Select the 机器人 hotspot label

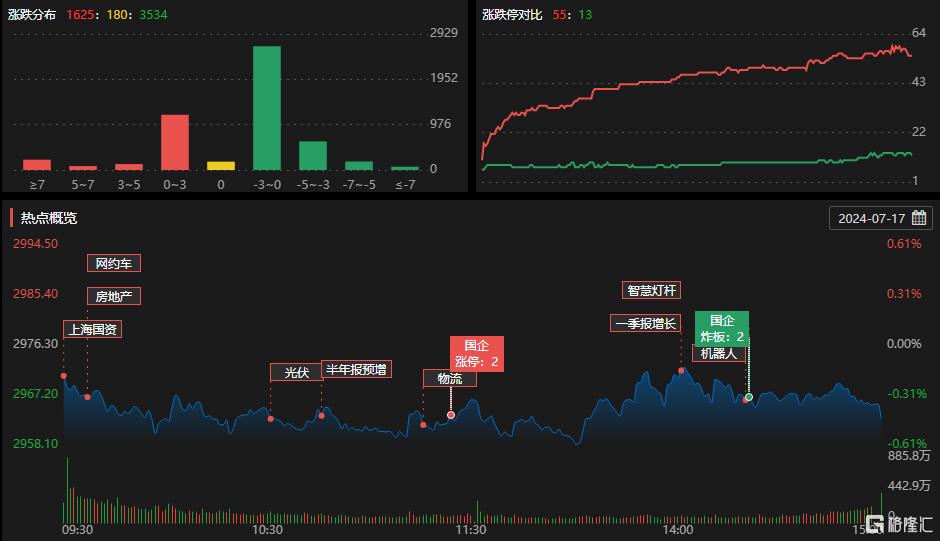719,354
